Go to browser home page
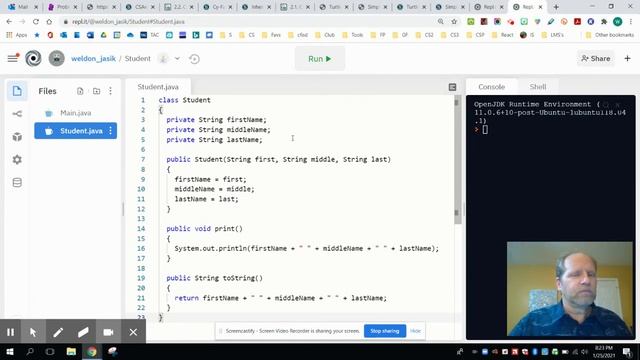640x360 pixels. (x=49, y=21)
